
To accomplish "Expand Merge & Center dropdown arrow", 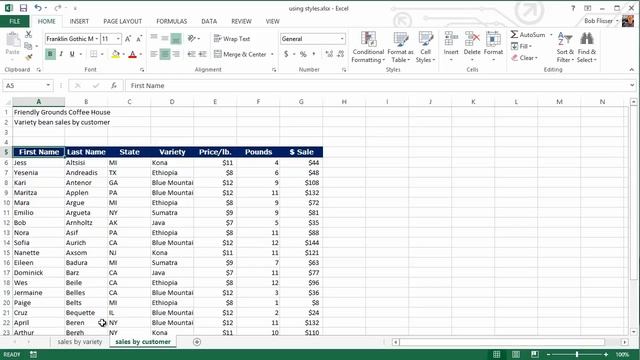I will click(x=272, y=54).
